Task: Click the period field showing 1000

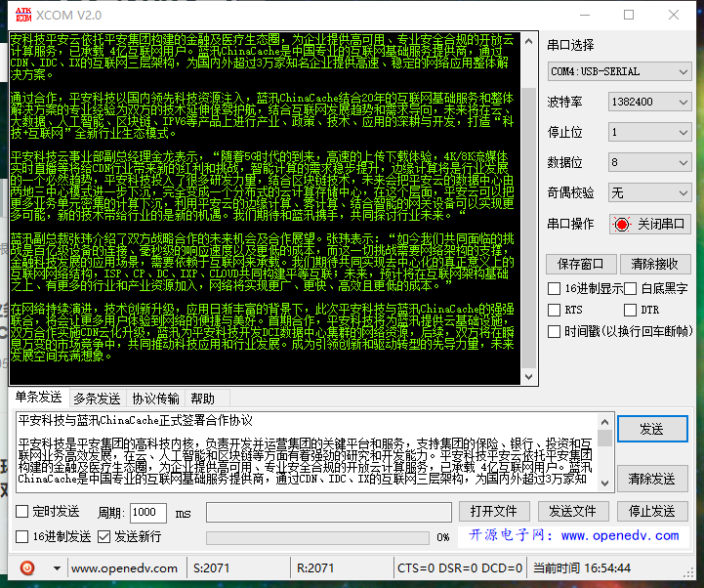Action: pos(148,513)
